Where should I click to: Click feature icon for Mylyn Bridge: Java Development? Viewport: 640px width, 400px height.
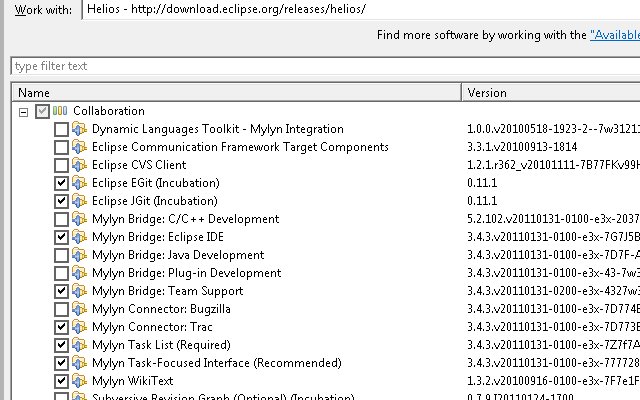(x=80, y=255)
